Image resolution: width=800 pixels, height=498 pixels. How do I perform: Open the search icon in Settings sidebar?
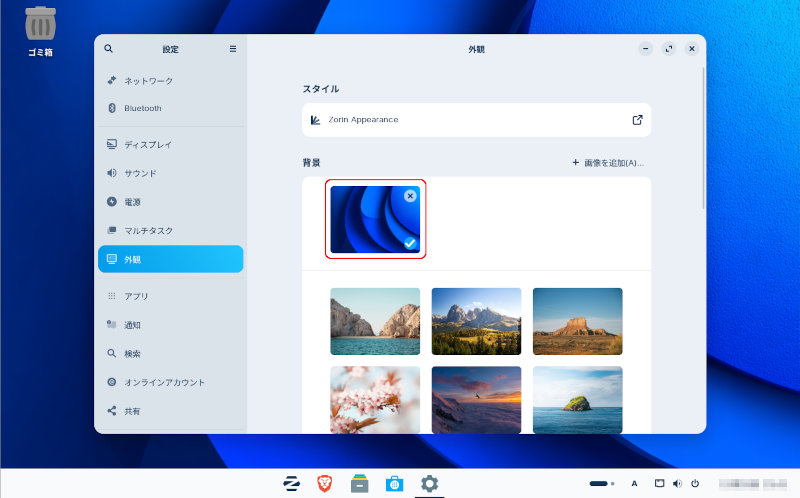coord(108,48)
